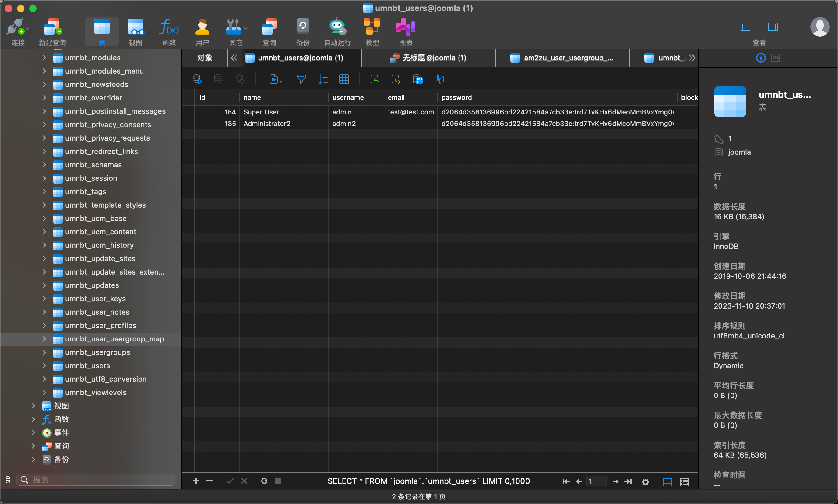Switch to the 对象 objects tab
838x504 pixels.
[205, 58]
